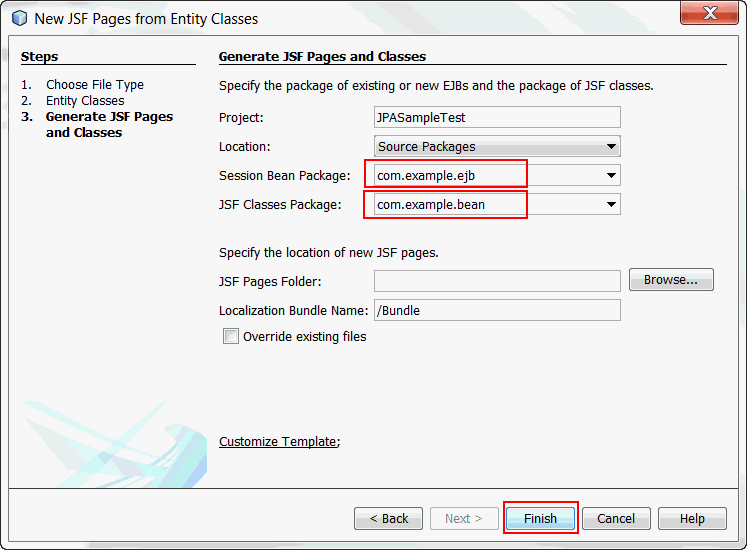The image size is (747, 550).
Task: Browse for the JSF Pages Folder
Action: coord(671,279)
